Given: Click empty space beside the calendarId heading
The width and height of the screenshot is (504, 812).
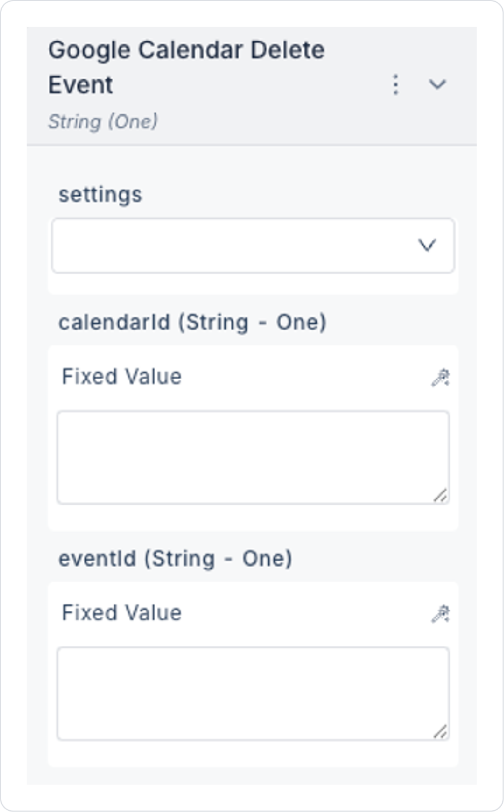Looking at the screenshot, I should [x=396, y=322].
